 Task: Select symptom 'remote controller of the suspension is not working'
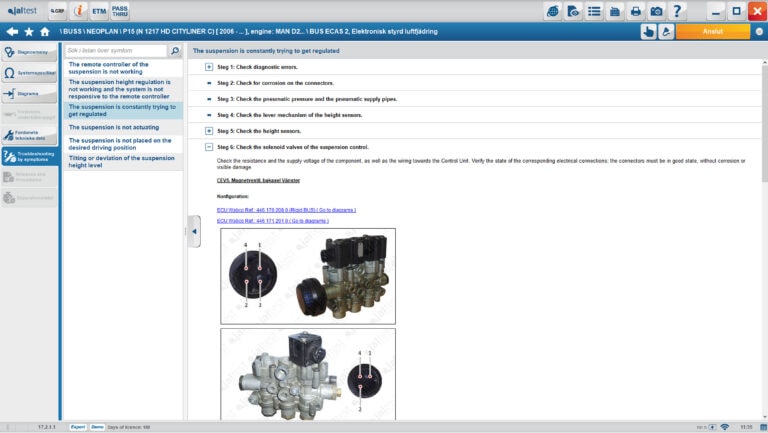[123, 68]
